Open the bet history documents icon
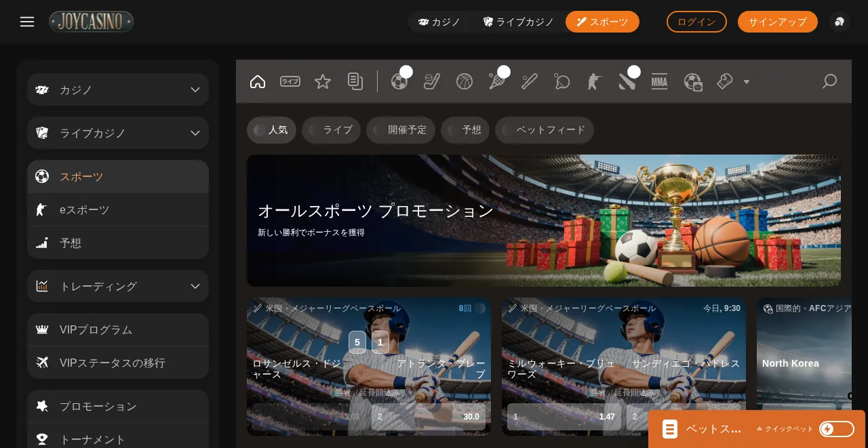This screenshot has height=448, width=868. (355, 81)
